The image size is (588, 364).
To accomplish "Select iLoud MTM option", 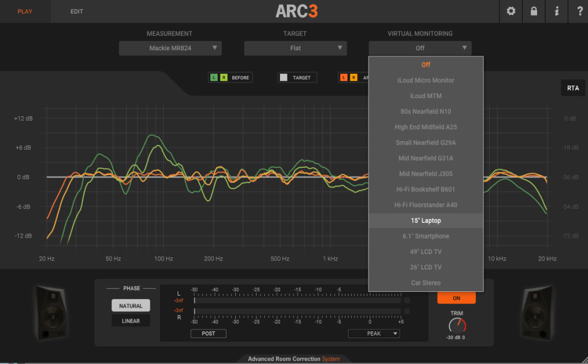I will (426, 96).
